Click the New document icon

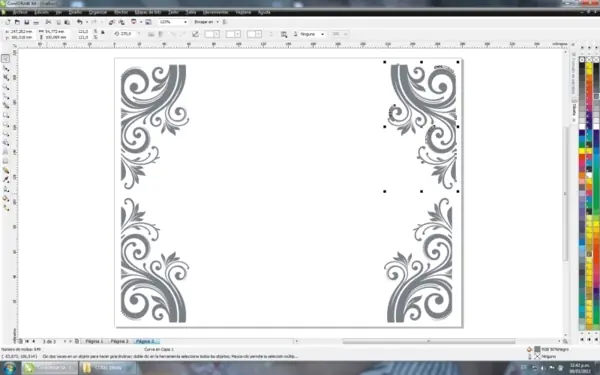pos(8,22)
